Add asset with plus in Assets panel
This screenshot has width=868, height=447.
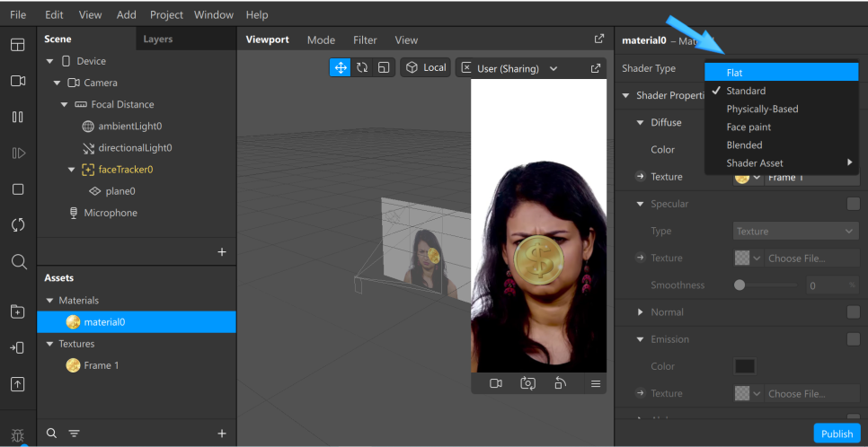pos(222,434)
